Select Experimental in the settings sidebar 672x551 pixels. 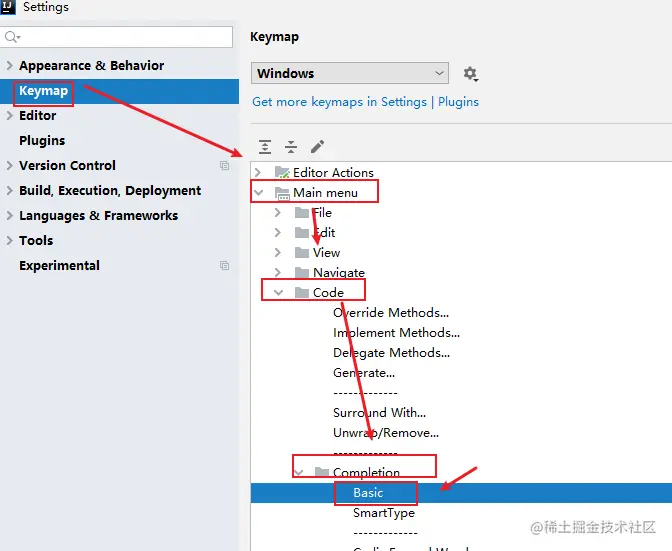click(59, 265)
